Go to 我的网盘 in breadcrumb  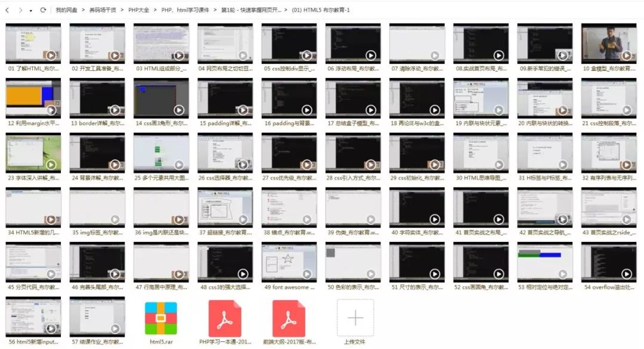[67, 10]
